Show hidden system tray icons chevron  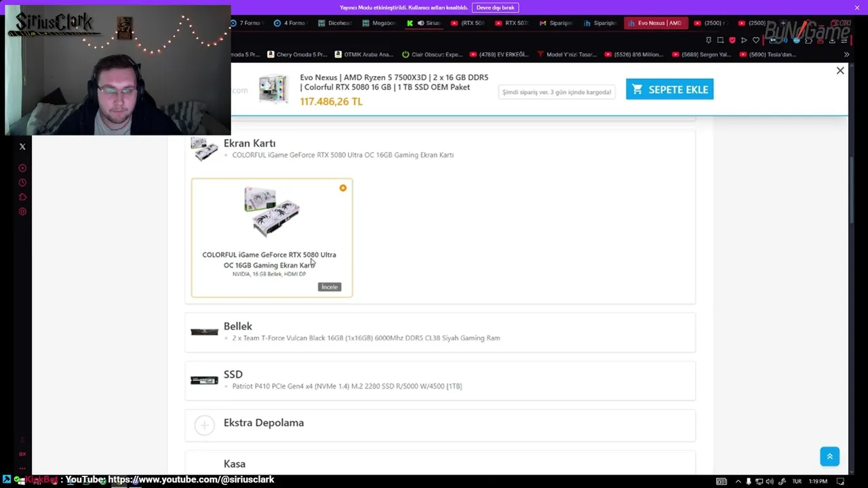click(x=738, y=481)
